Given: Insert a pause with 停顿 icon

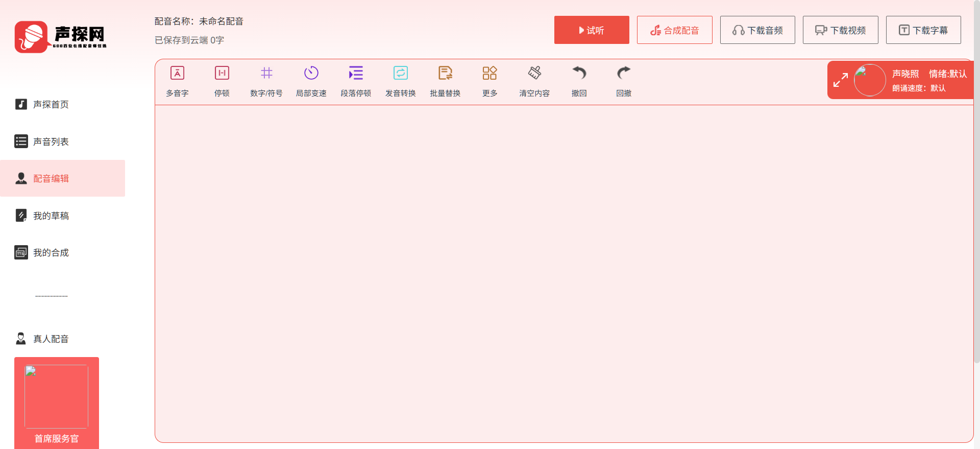Looking at the screenshot, I should [222, 73].
